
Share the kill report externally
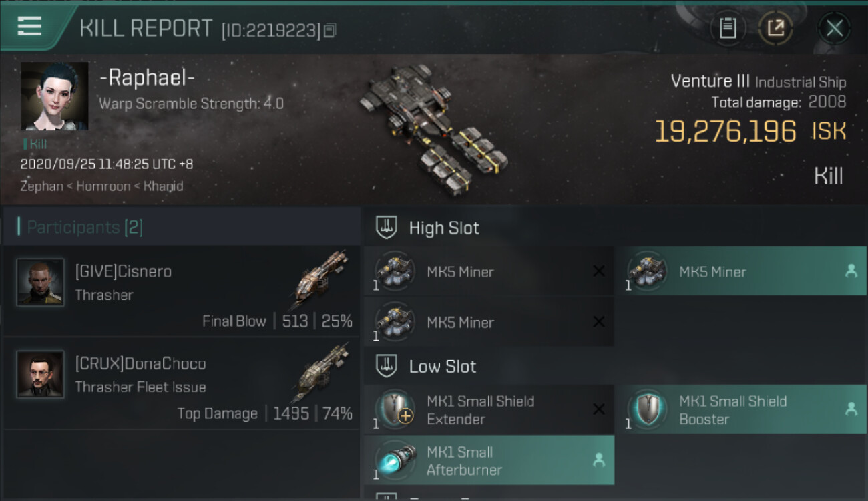(775, 28)
